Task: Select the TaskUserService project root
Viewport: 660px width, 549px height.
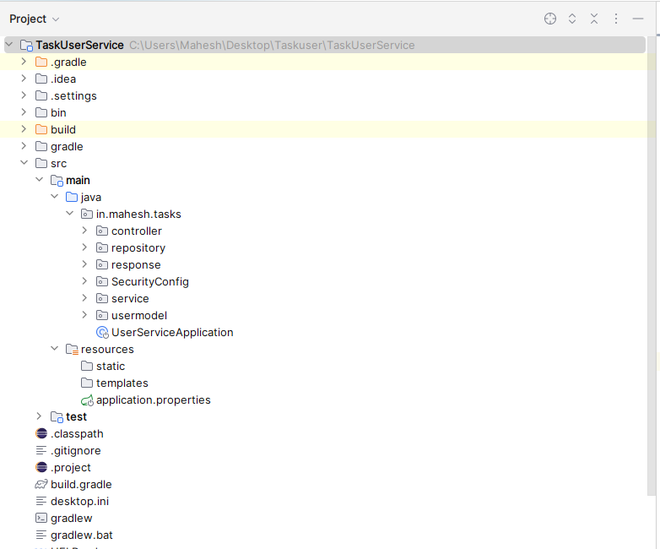Action: tap(80, 45)
